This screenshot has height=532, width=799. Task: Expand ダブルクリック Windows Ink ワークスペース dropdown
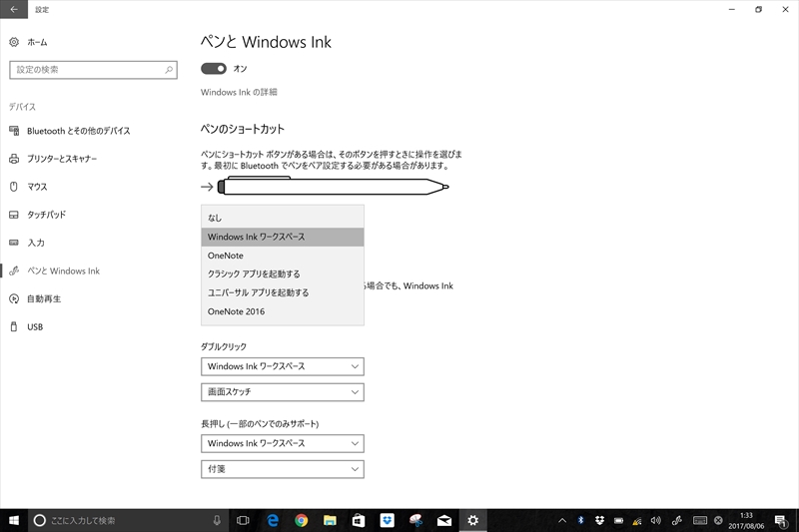(x=283, y=366)
